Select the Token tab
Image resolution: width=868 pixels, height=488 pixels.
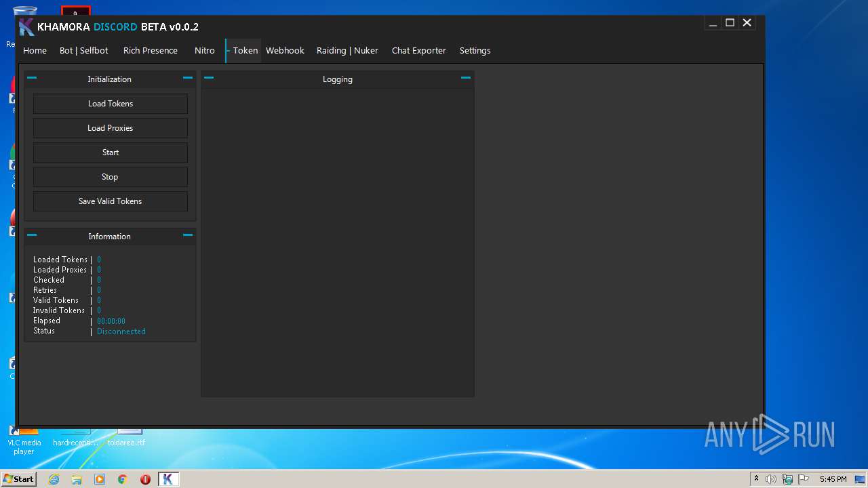245,51
